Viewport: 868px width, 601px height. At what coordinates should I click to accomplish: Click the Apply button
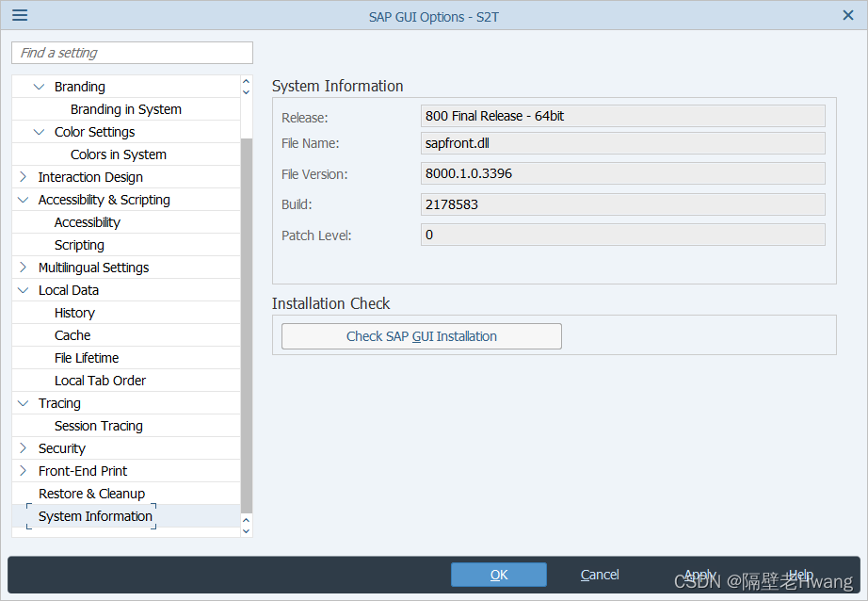pyautogui.click(x=699, y=575)
